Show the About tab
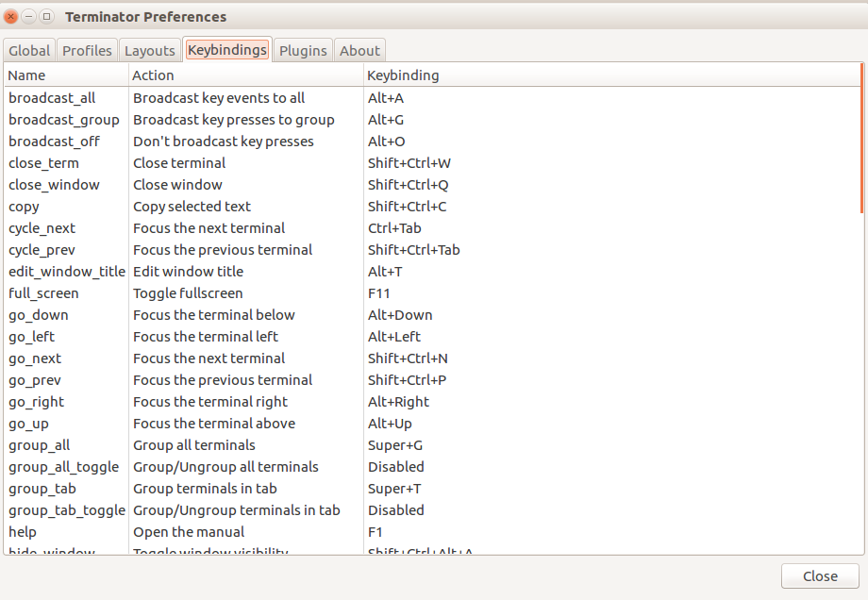The height and width of the screenshot is (600, 868). [x=359, y=50]
